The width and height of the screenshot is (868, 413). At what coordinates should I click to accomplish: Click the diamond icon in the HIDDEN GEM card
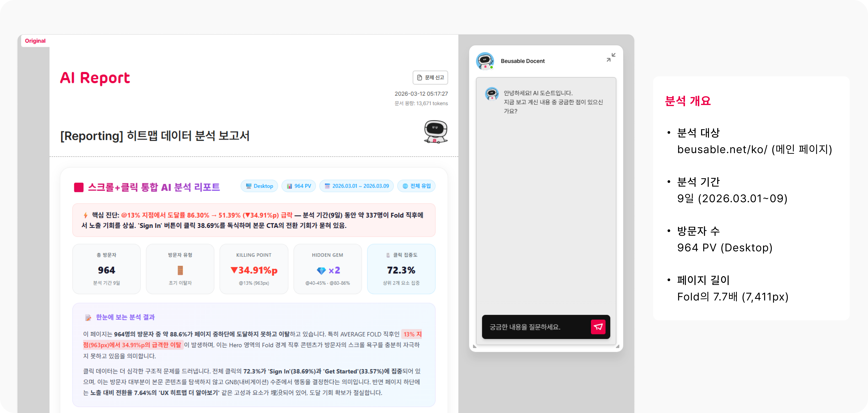(321, 270)
